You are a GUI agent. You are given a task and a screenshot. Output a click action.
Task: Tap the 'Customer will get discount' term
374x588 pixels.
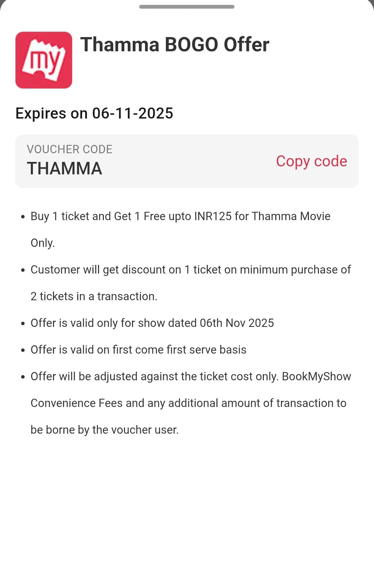click(x=190, y=270)
